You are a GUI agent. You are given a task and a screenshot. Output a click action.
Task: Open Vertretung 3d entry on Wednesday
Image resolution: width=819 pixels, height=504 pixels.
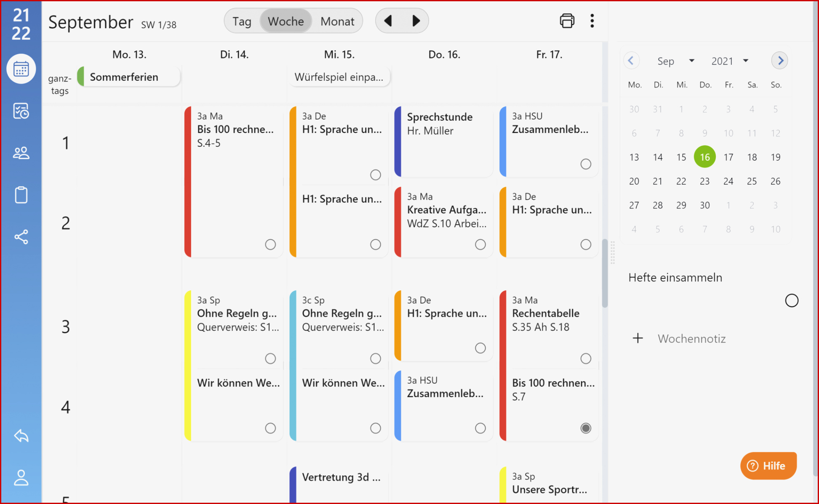(339, 484)
